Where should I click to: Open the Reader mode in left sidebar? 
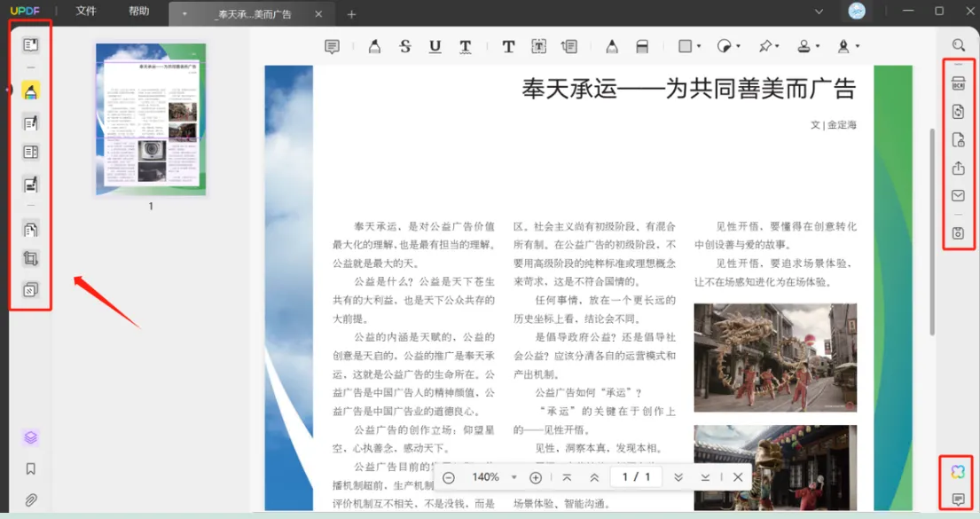tap(30, 44)
